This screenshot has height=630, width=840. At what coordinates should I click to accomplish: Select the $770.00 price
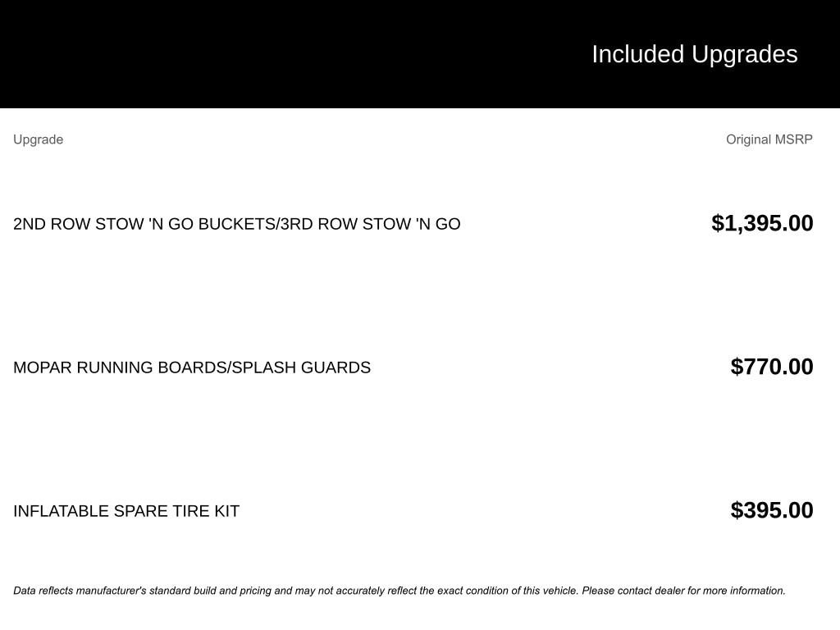click(772, 367)
